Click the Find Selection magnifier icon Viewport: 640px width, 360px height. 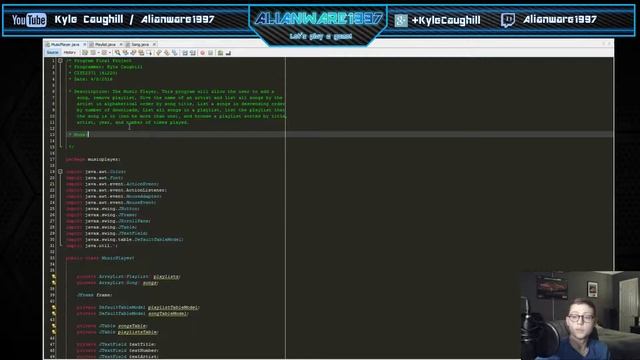(118, 53)
